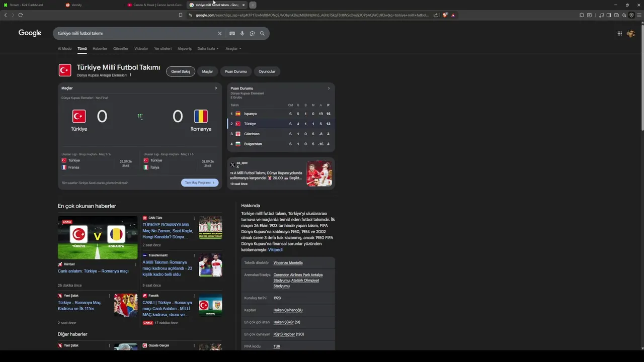
Task: Open the Rüştü Reçber link
Action: [284, 334]
